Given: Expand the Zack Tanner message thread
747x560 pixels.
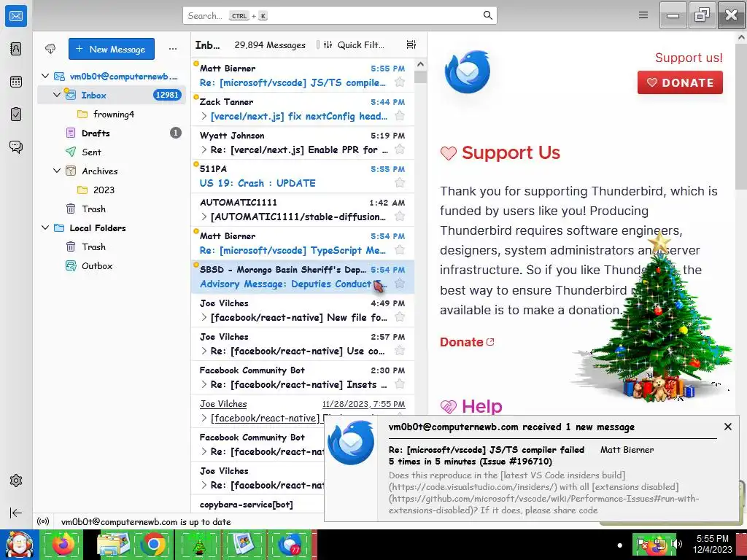Looking at the screenshot, I should coord(204,116).
